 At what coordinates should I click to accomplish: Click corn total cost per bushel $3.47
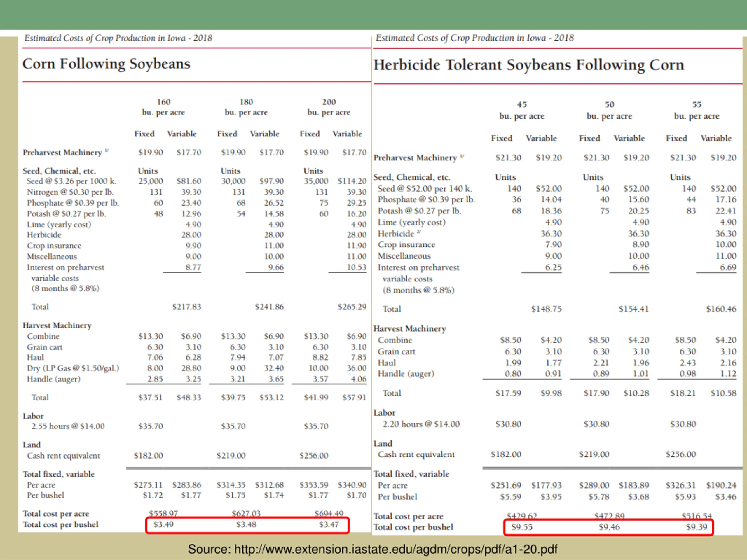pyautogui.click(x=329, y=524)
